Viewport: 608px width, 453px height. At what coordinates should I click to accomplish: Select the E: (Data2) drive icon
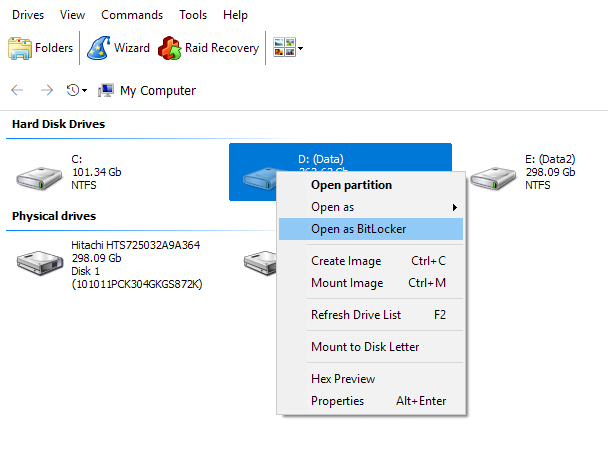click(x=493, y=178)
